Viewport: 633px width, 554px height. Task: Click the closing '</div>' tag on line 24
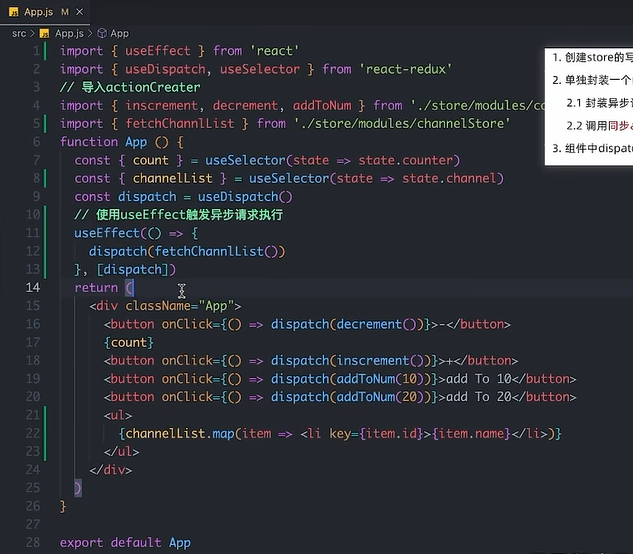pos(111,470)
